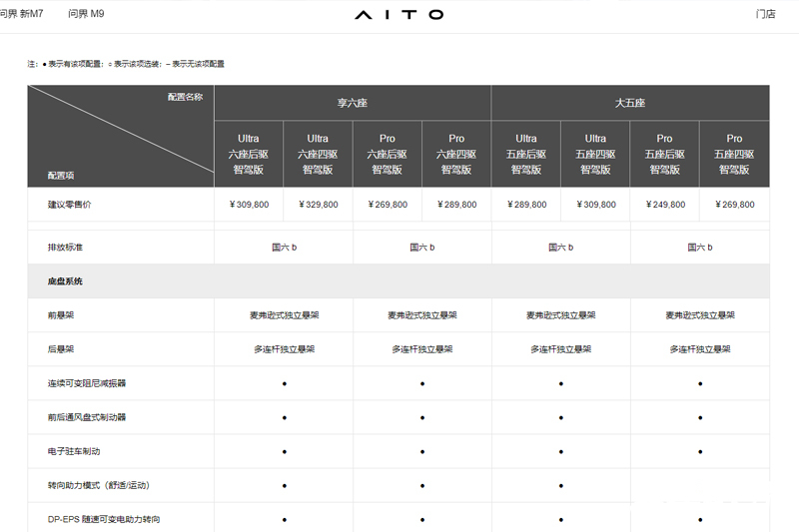Click the ¥329,800 price cell
799x532 pixels.
coord(318,205)
